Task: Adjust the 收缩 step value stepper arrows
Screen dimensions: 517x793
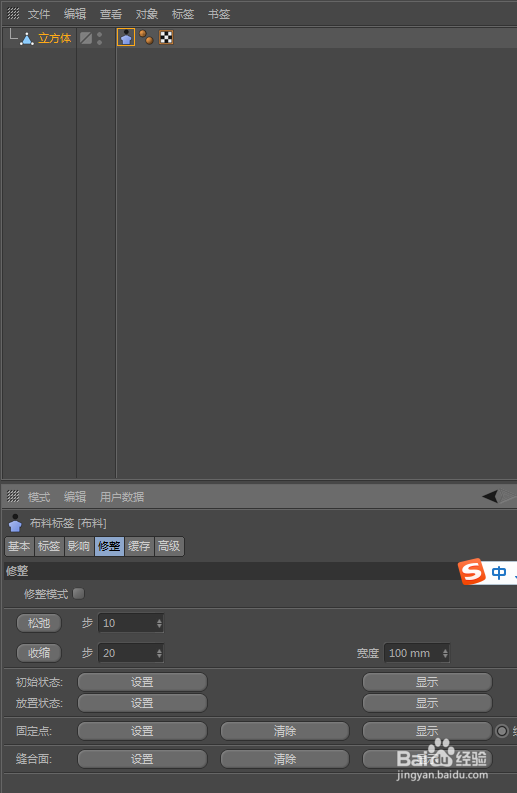Action: [x=159, y=653]
